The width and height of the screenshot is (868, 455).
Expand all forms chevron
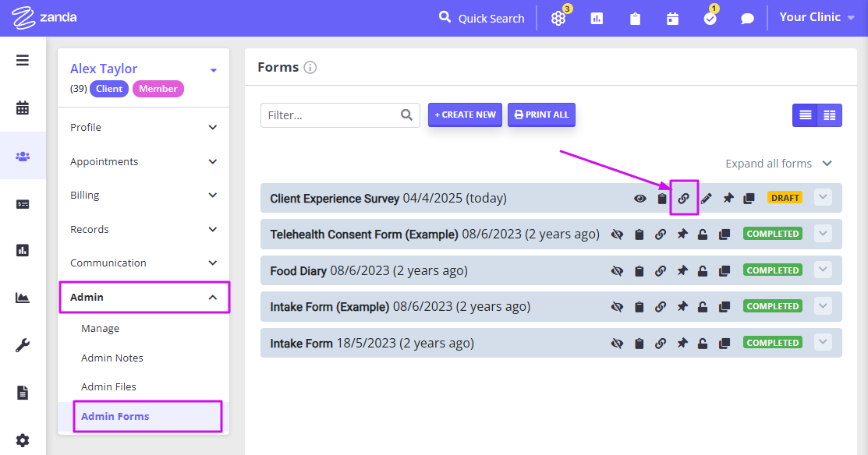tap(827, 163)
